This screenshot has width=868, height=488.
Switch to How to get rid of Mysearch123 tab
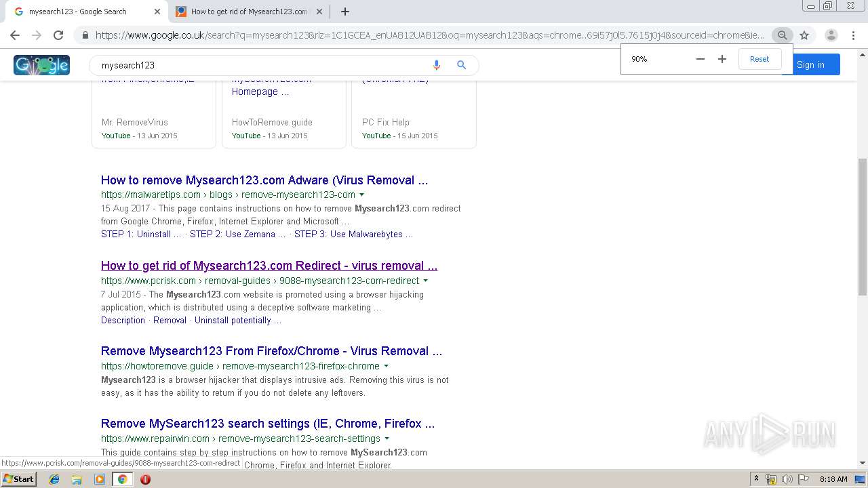pos(248,12)
